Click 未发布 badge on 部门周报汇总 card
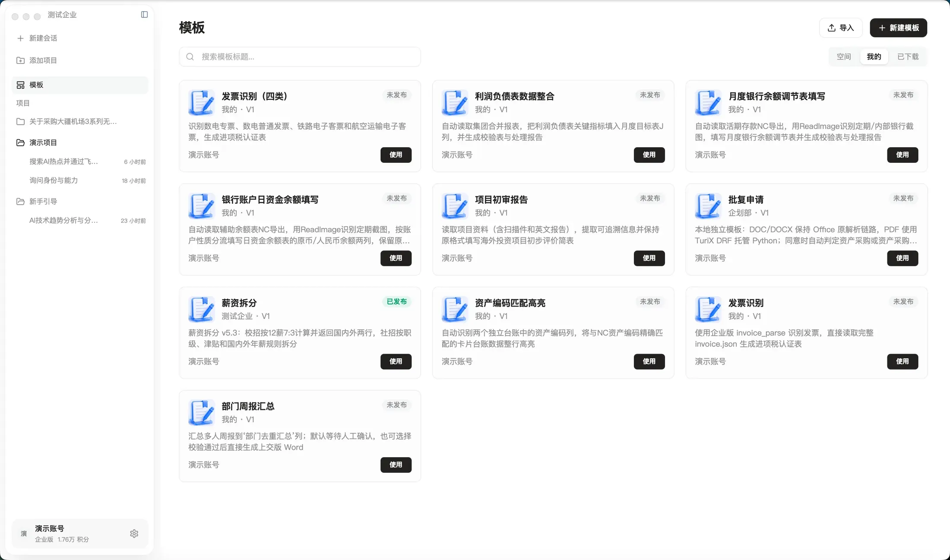 tap(396, 405)
